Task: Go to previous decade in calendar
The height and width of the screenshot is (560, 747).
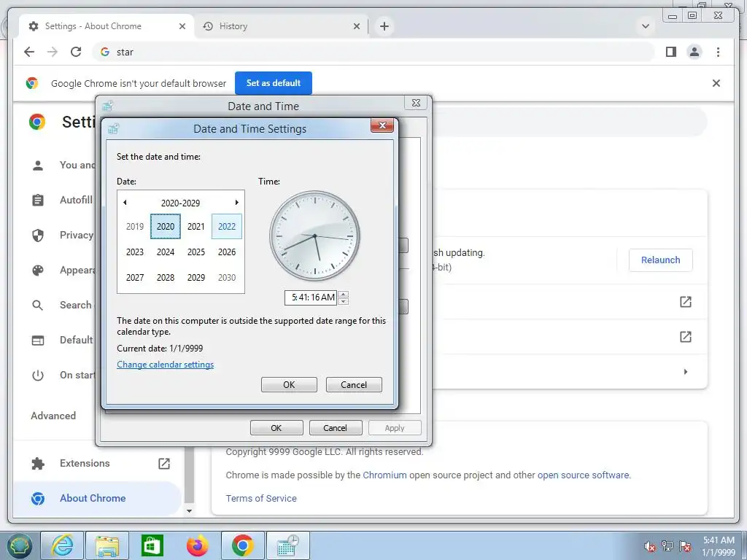Action: point(125,203)
